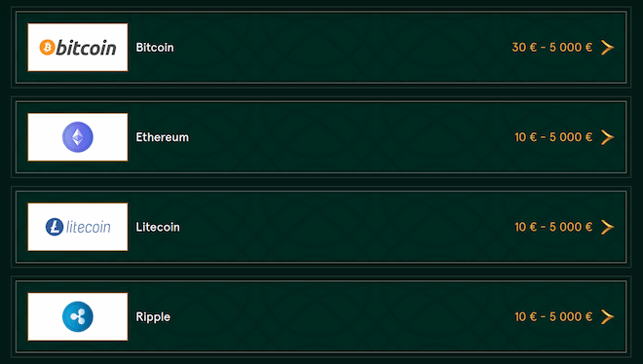Click the empty middle of the Ethereum row
Image resolution: width=643 pixels, height=364 pixels.
(x=349, y=137)
